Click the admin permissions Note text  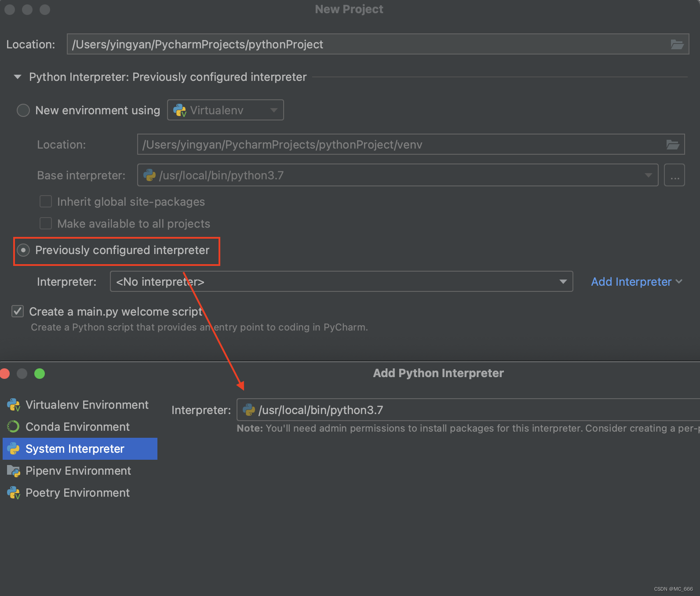(468, 428)
